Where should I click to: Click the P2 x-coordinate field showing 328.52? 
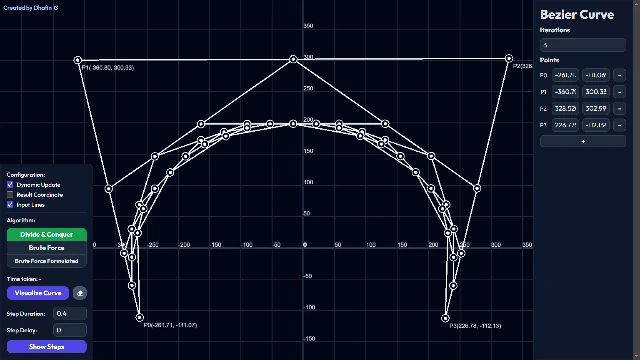click(x=565, y=109)
